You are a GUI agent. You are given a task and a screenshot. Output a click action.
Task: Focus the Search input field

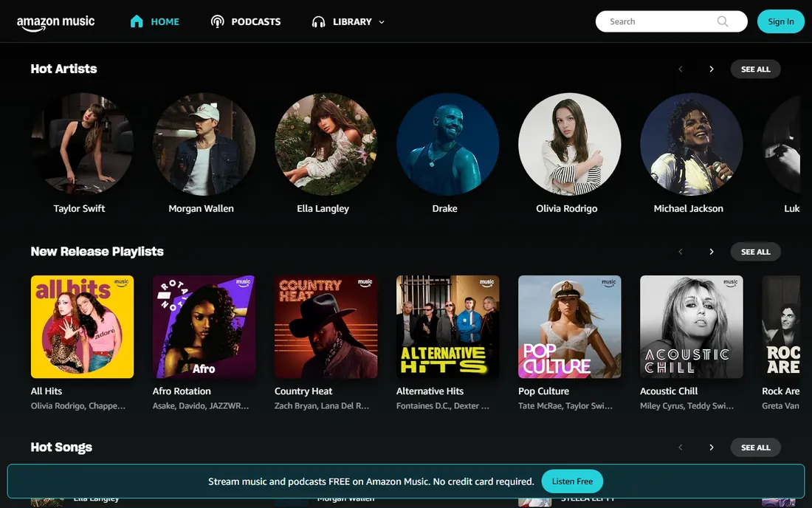tap(671, 21)
